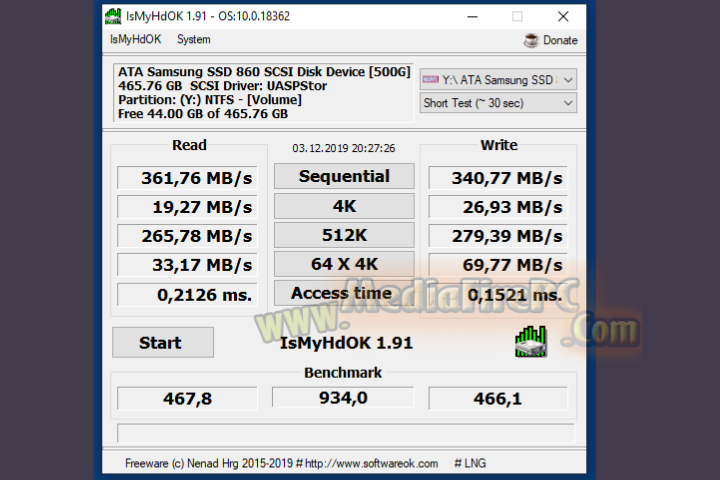Screen dimensions: 720x480
Task: Click the Partition: (Y:) NTFS line
Action: click(x=210, y=100)
